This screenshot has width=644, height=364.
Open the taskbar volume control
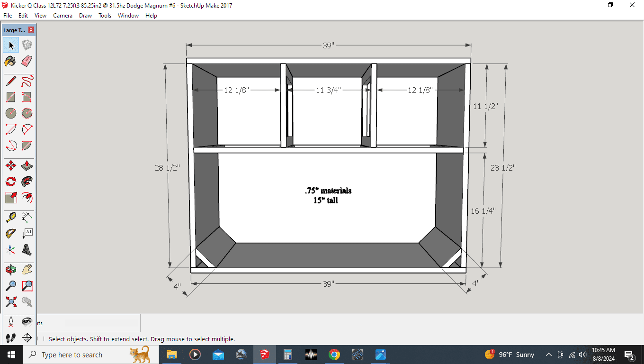point(582,355)
